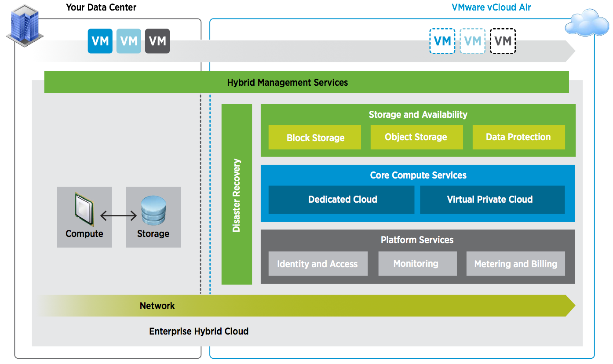Click the blue VM icon in Your Data Center
The width and height of the screenshot is (613, 364).
(x=100, y=40)
